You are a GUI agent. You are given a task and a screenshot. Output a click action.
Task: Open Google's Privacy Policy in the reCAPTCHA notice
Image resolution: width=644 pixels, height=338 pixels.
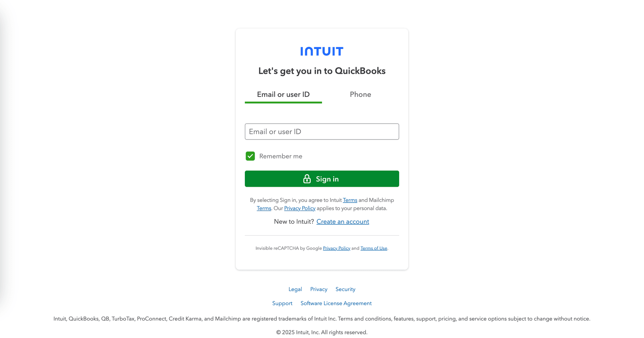click(x=336, y=248)
